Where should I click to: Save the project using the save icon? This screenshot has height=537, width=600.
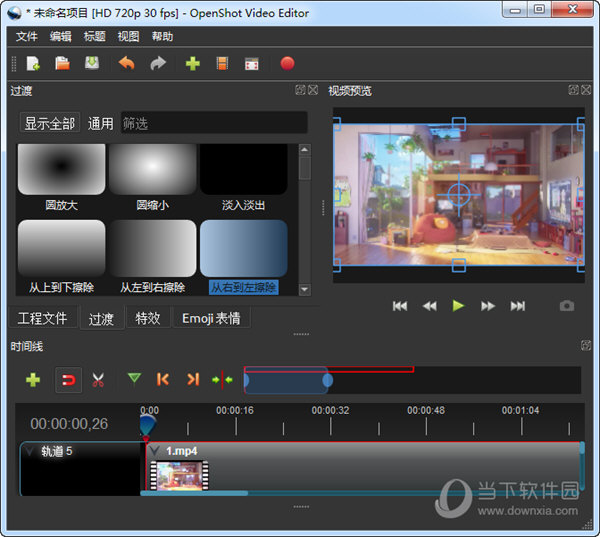(x=92, y=63)
